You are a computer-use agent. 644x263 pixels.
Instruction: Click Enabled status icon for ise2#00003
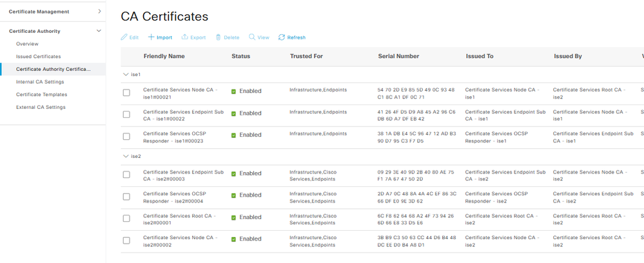pyautogui.click(x=234, y=174)
